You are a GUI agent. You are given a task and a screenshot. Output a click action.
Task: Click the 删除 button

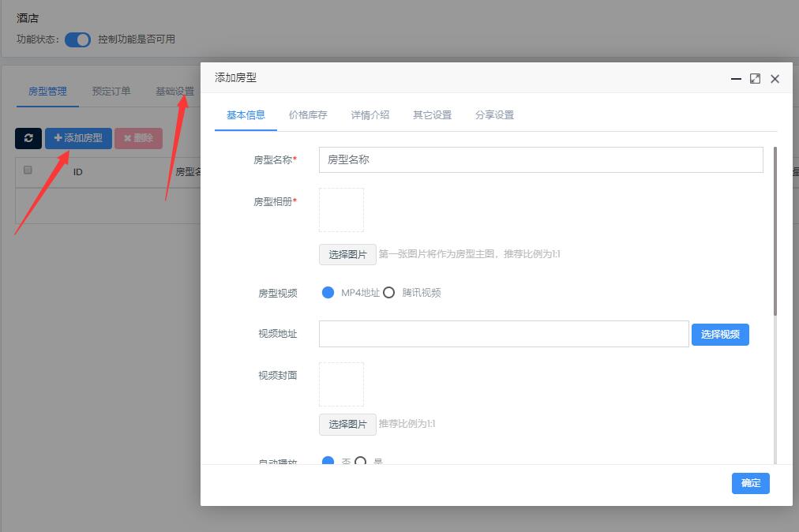coord(139,138)
